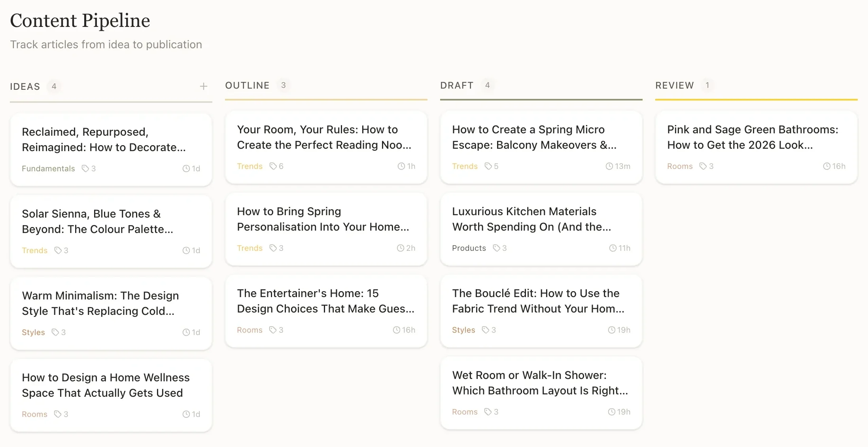Click tag icon on Spring Micro Escape card
868x447 pixels.
pos(488,166)
